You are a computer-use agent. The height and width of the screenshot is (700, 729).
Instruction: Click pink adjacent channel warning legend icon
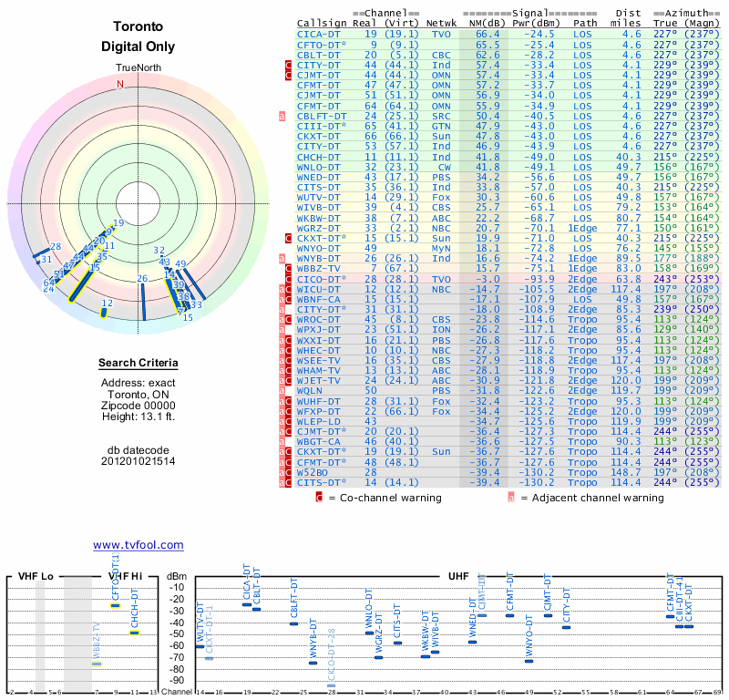(511, 498)
